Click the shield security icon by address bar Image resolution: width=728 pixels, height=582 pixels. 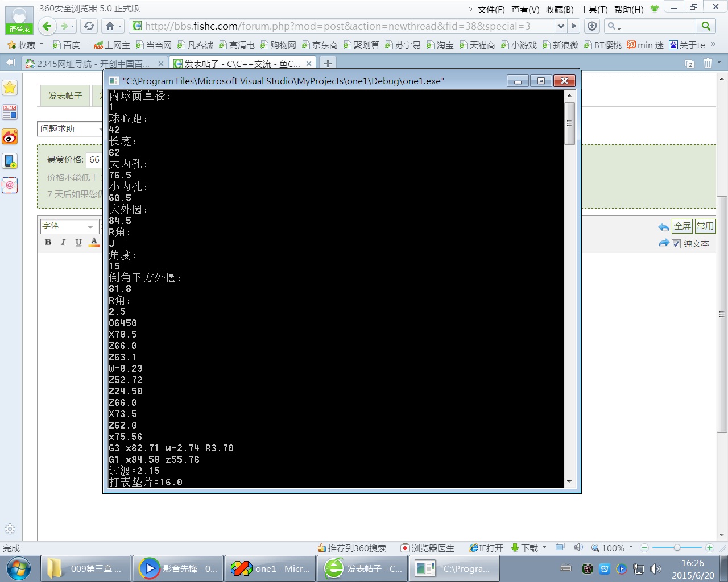592,26
